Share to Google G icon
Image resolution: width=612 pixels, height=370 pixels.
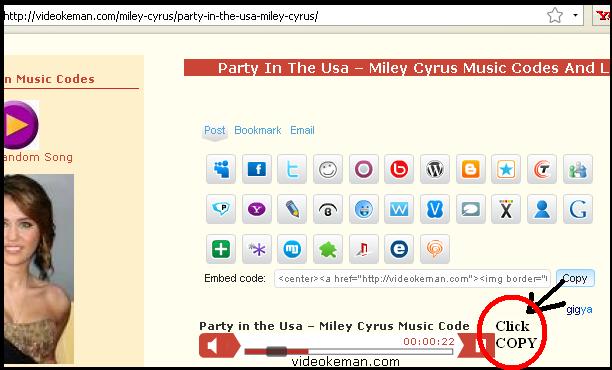tap(578, 209)
